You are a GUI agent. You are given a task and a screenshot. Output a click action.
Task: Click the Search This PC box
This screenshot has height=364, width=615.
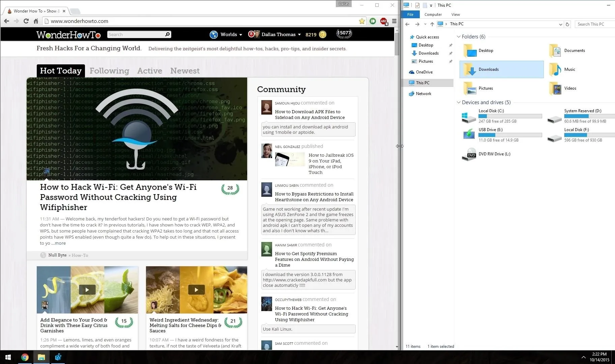point(595,24)
